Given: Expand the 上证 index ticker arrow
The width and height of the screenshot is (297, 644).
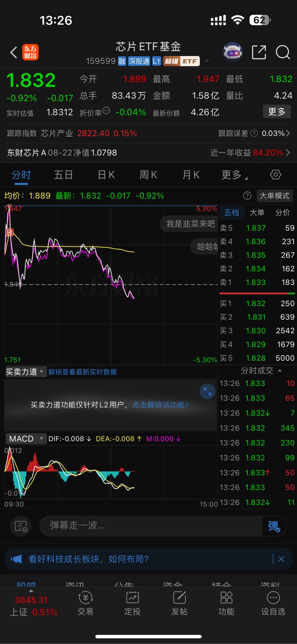Looking at the screenshot, I should point(31,591).
